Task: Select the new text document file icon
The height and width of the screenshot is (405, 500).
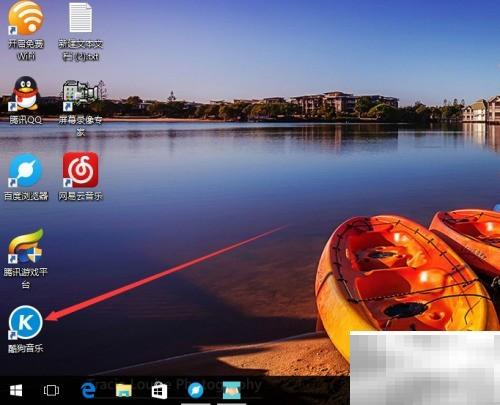Action: pyautogui.click(x=81, y=17)
